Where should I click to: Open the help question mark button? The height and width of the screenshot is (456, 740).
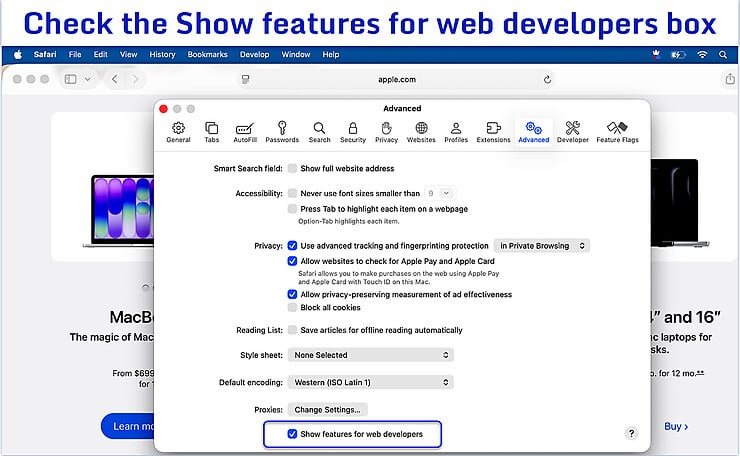[x=631, y=433]
